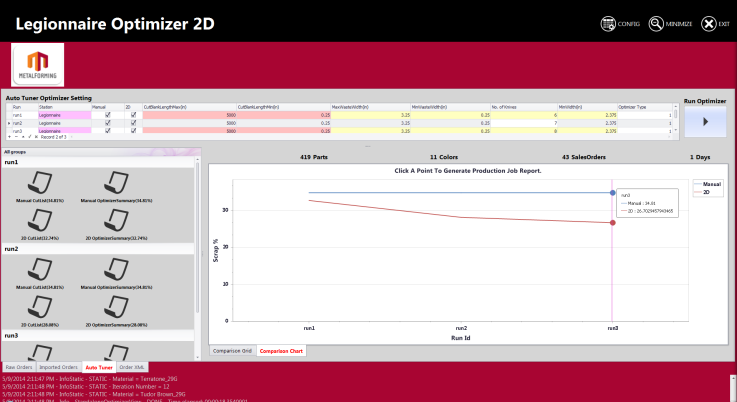Sort by No. of Knives column header
Viewport: 737px width, 402px height.
pos(524,107)
